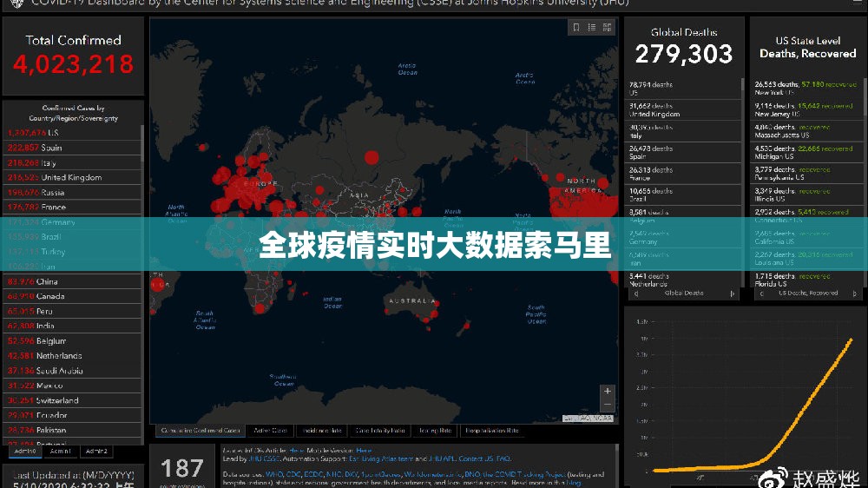Click left arrow beside US Deaths, Recovered
The image size is (868, 488).
pyautogui.click(x=761, y=293)
